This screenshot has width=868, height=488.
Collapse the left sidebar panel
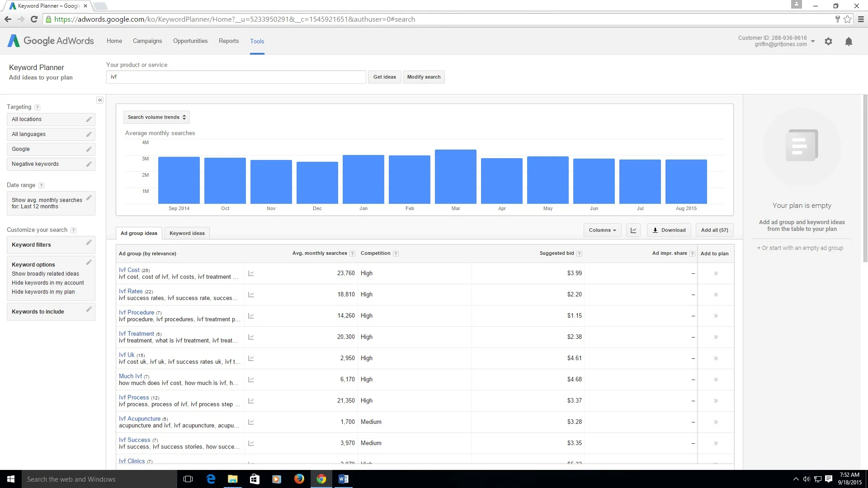pos(100,100)
